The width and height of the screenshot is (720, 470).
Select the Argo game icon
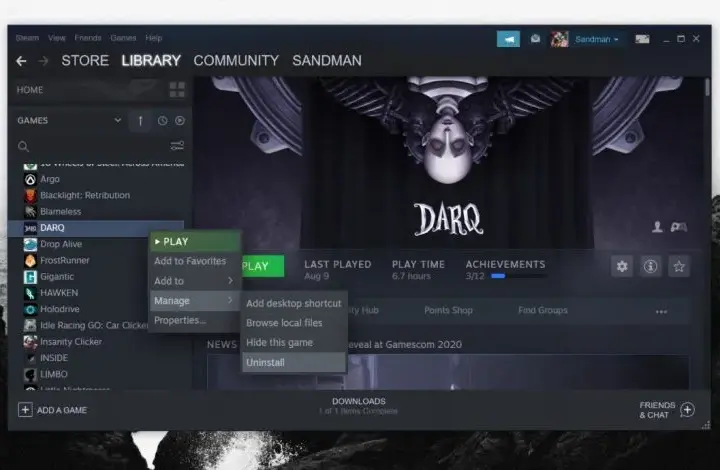(x=30, y=179)
